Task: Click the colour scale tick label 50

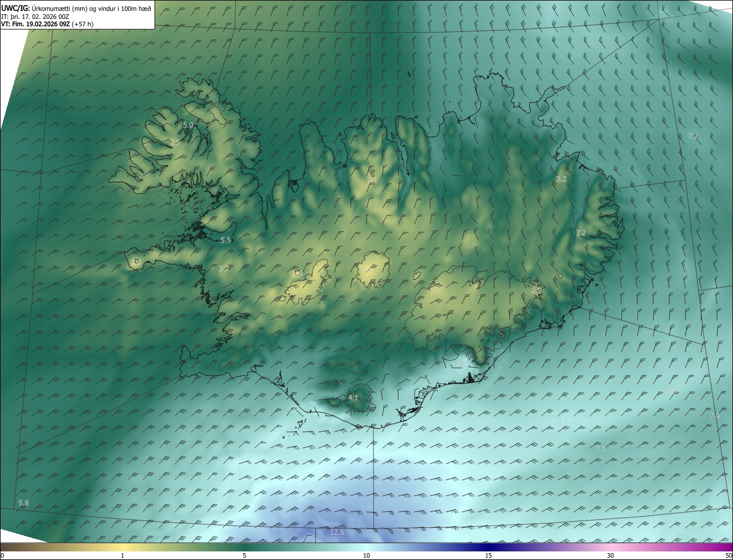Action: click(728, 555)
